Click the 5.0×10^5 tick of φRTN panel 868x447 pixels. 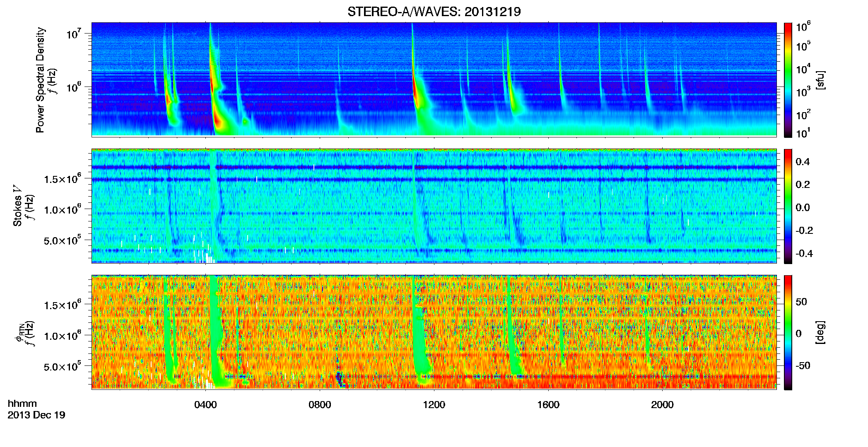(62, 366)
